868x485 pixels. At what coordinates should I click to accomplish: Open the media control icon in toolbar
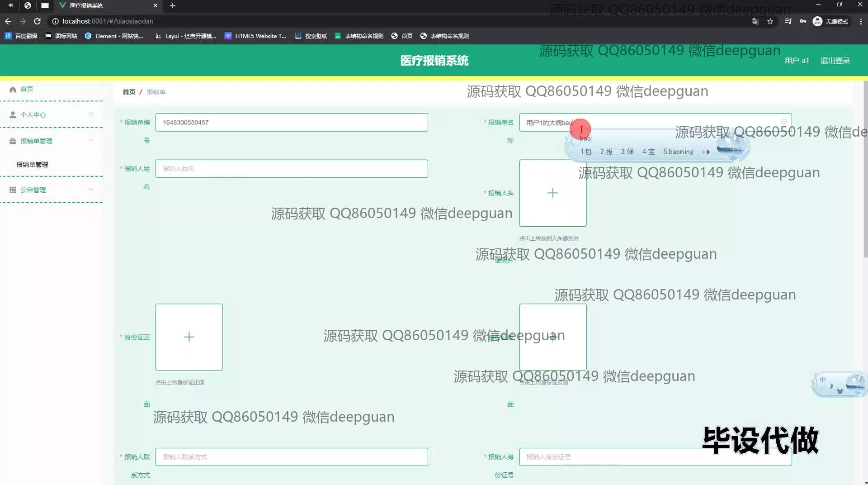coord(788,21)
